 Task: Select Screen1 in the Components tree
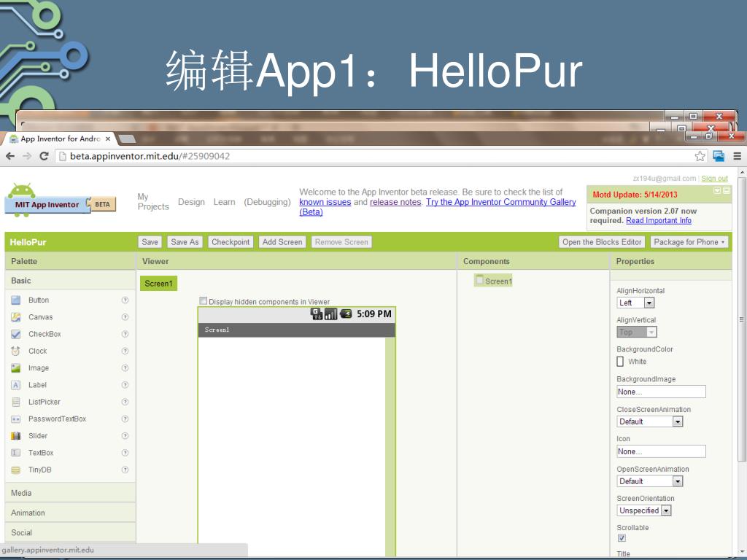(494, 281)
